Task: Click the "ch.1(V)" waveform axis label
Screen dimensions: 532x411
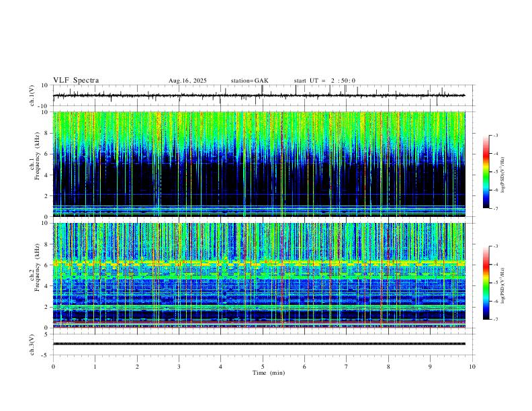Action: pyautogui.click(x=32, y=95)
